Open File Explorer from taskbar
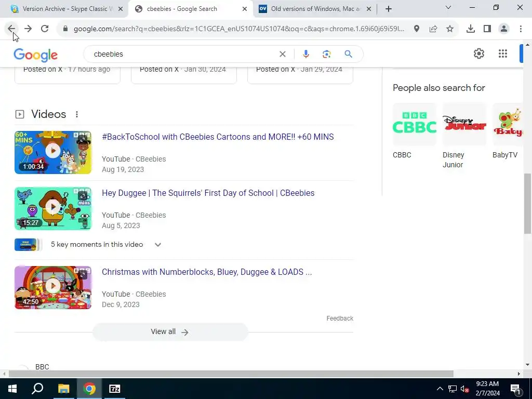Screen dimensions: 532x399 tap(63, 389)
